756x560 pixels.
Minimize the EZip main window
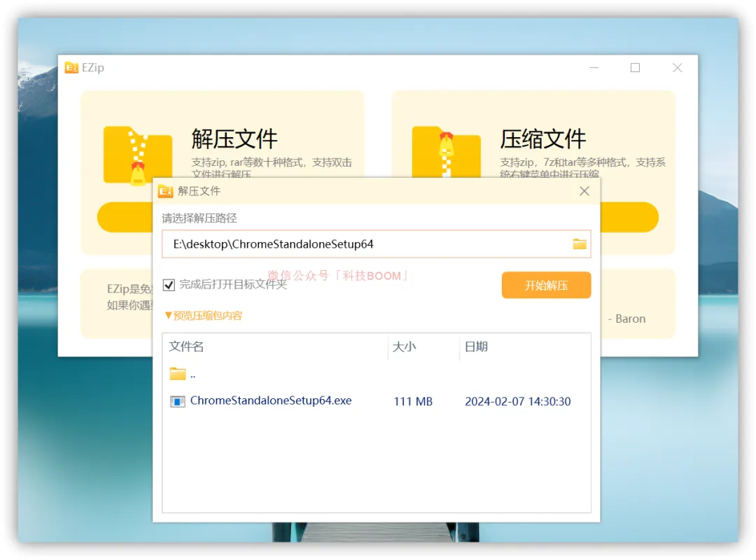594,68
